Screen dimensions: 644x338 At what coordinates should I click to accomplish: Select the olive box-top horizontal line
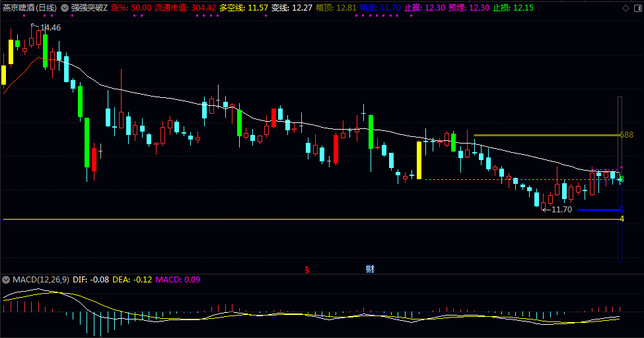pos(547,135)
